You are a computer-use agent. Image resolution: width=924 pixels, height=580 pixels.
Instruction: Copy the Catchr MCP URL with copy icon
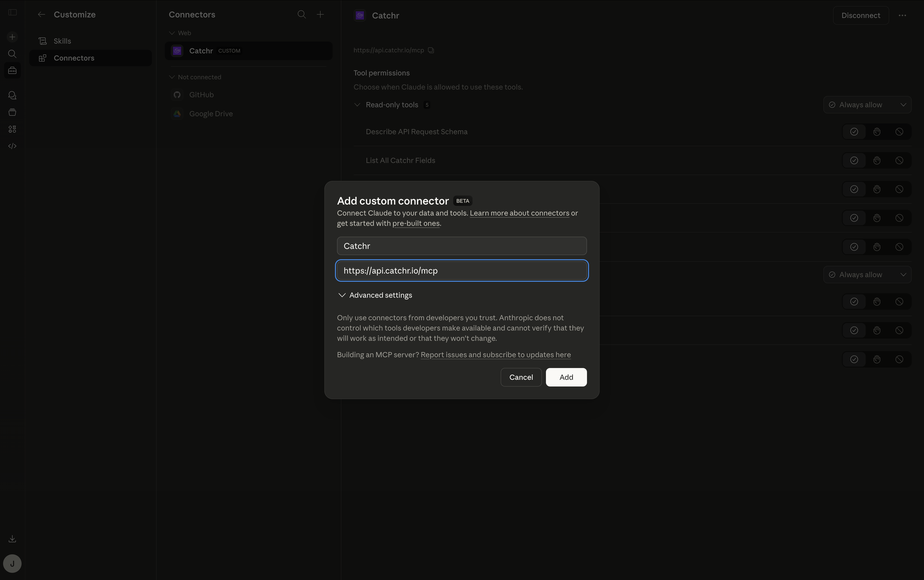coord(431,50)
